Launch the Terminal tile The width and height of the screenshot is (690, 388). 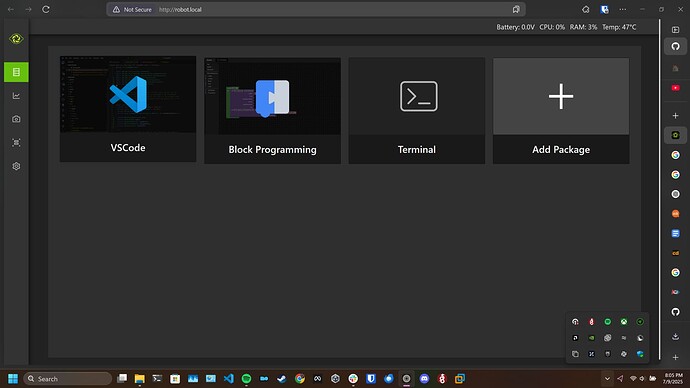pos(417,110)
